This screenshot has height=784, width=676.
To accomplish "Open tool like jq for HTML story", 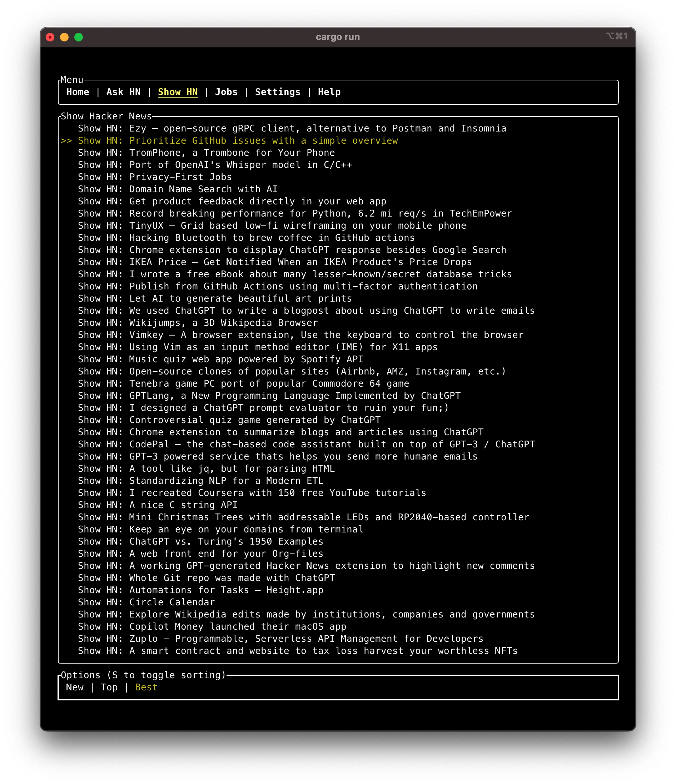I will click(207, 468).
